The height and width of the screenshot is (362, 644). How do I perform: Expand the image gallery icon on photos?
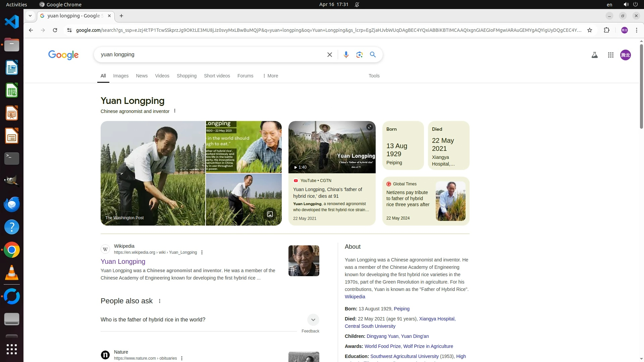[270, 214]
